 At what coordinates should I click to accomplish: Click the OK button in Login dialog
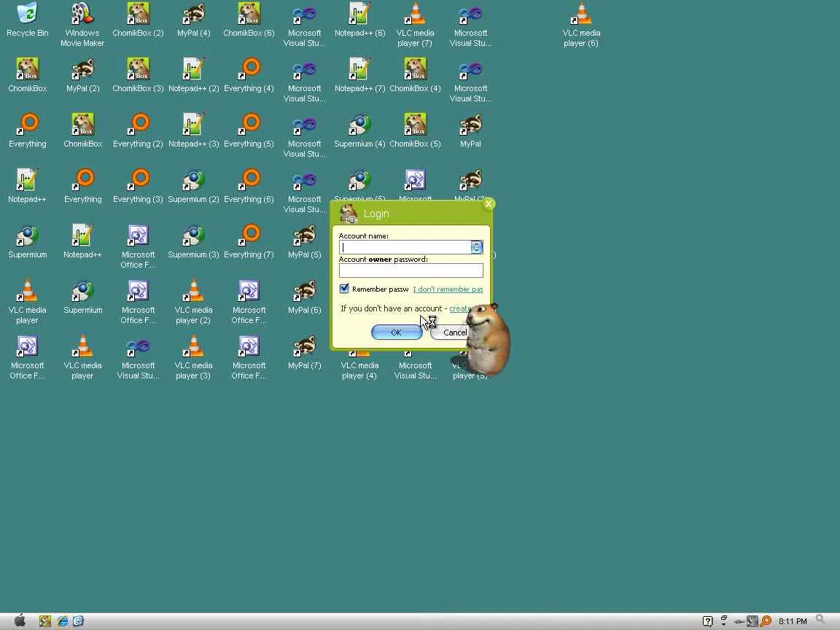pyautogui.click(x=397, y=332)
